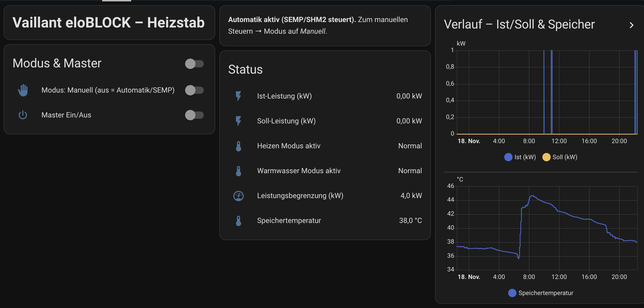Select the lightning icon for Ist-Leistung
The height and width of the screenshot is (308, 644).
point(239,96)
